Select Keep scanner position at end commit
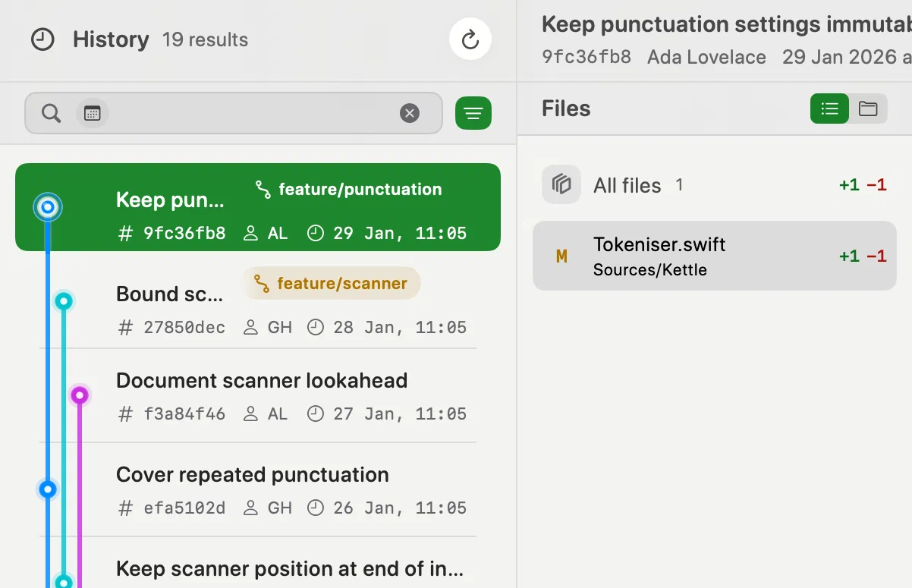This screenshot has height=588, width=912. pos(258,563)
